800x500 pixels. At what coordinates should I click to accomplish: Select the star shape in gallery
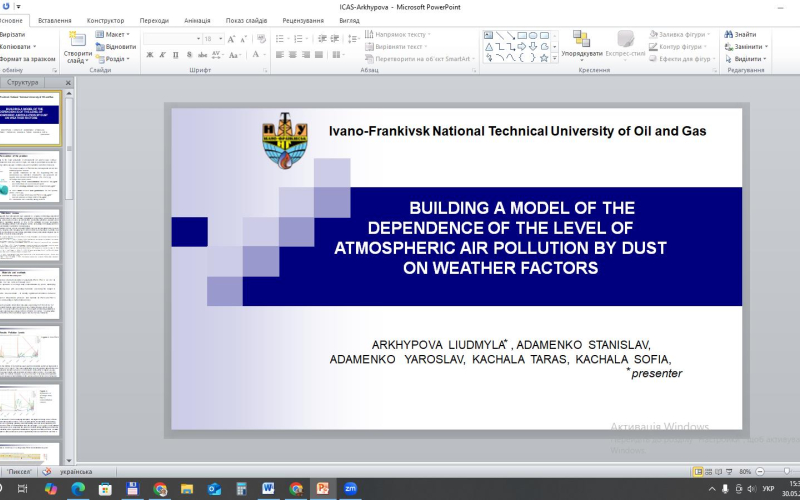click(x=544, y=58)
